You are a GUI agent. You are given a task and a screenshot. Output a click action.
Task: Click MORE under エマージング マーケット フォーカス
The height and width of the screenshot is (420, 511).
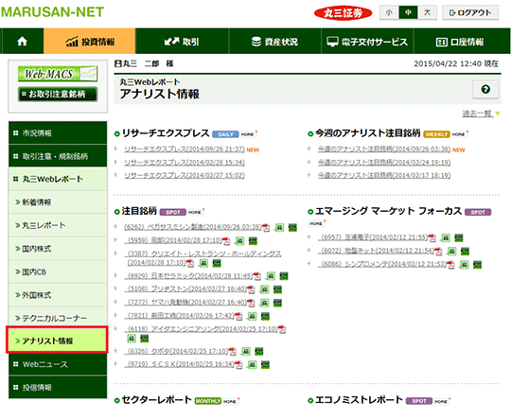point(316,223)
